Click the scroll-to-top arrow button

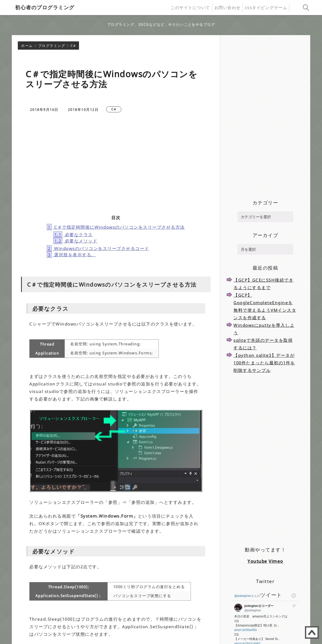coord(312,632)
